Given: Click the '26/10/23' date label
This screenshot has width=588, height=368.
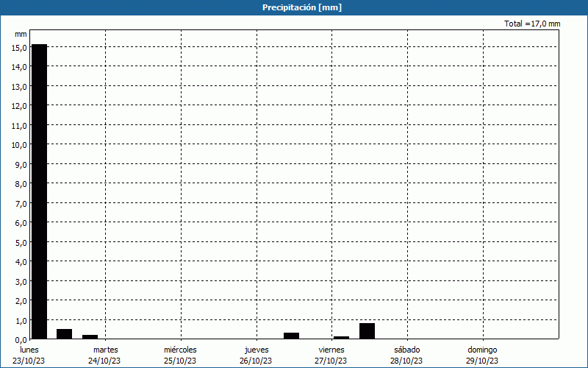Looking at the screenshot, I should 256,361.
